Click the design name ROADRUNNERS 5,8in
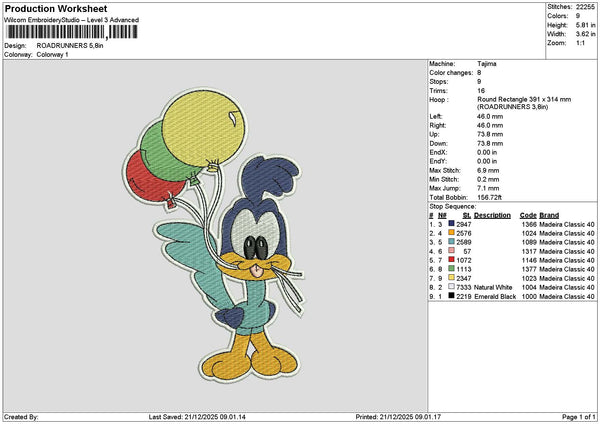 [70, 46]
